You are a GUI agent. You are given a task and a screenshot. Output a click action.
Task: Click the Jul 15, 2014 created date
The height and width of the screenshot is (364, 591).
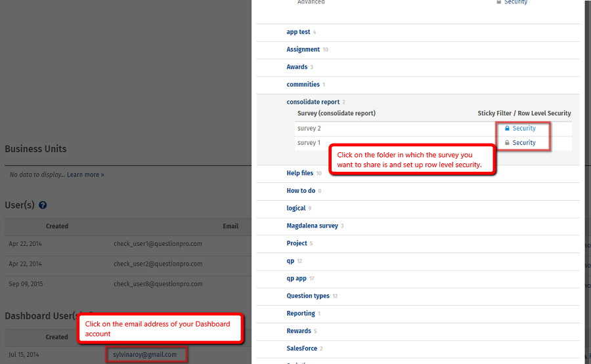(24, 355)
